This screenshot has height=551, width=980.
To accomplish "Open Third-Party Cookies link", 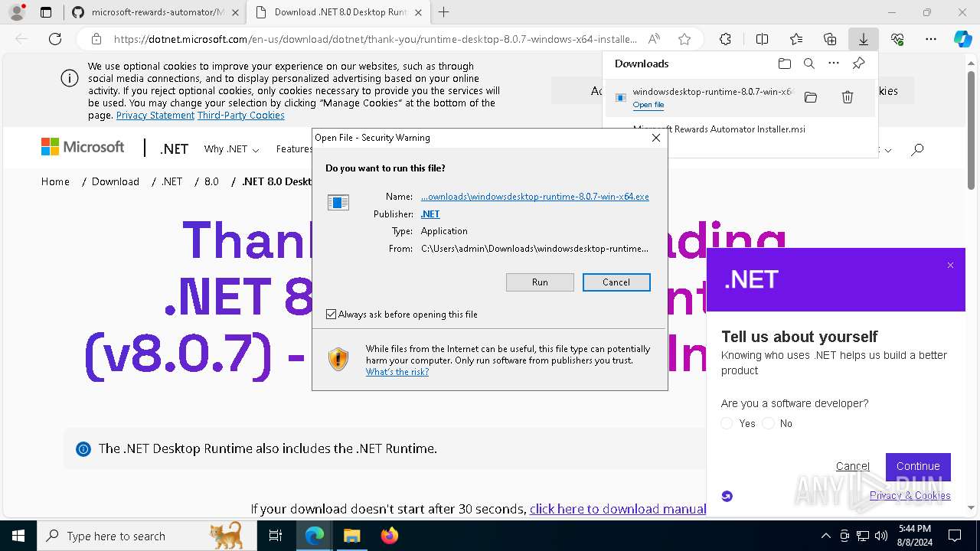I will [241, 116].
